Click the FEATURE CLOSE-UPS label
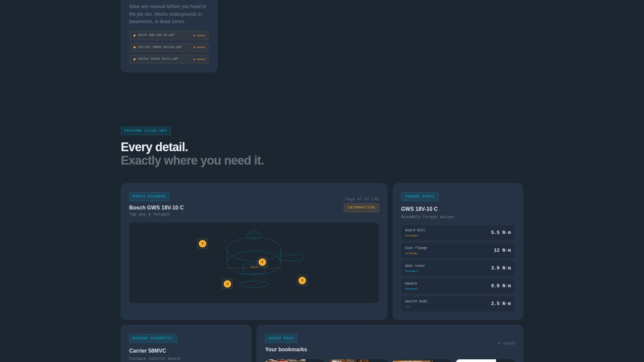Viewport: 644px width, 362px height. pyautogui.click(x=146, y=131)
